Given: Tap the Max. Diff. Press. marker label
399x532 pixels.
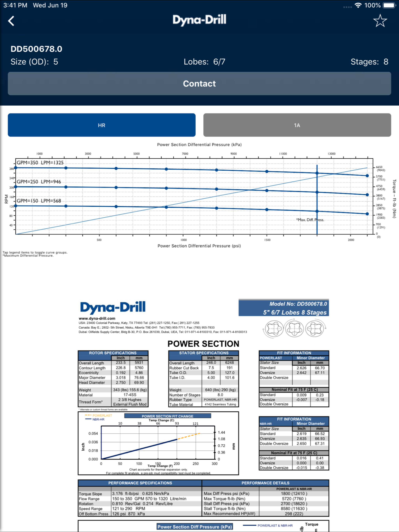Looking at the screenshot, I should [x=310, y=220].
